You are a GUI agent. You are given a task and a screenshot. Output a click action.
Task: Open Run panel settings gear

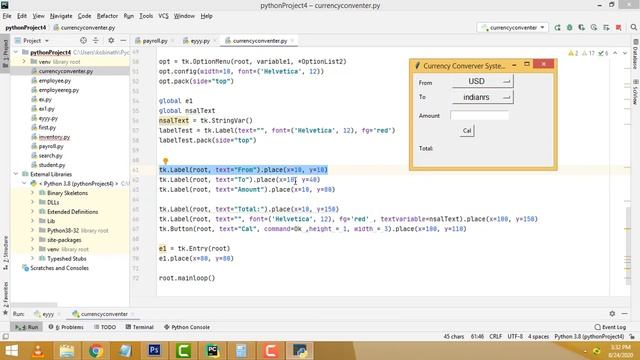click(612, 313)
